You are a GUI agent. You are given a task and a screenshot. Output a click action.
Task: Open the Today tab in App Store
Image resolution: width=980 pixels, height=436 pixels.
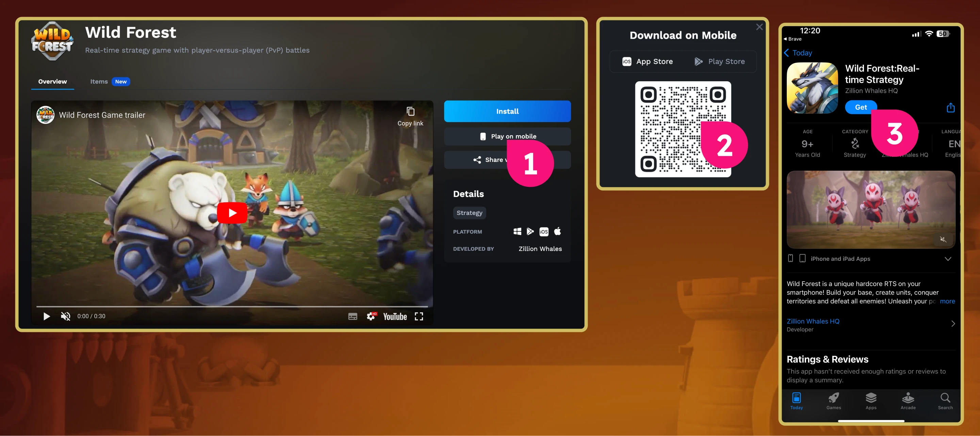pos(796,401)
